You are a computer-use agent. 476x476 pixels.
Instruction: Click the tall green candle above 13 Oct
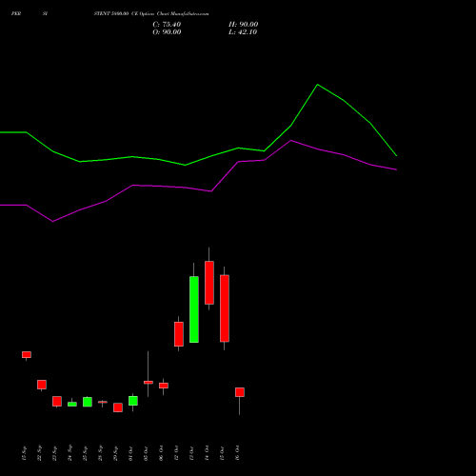point(194,309)
